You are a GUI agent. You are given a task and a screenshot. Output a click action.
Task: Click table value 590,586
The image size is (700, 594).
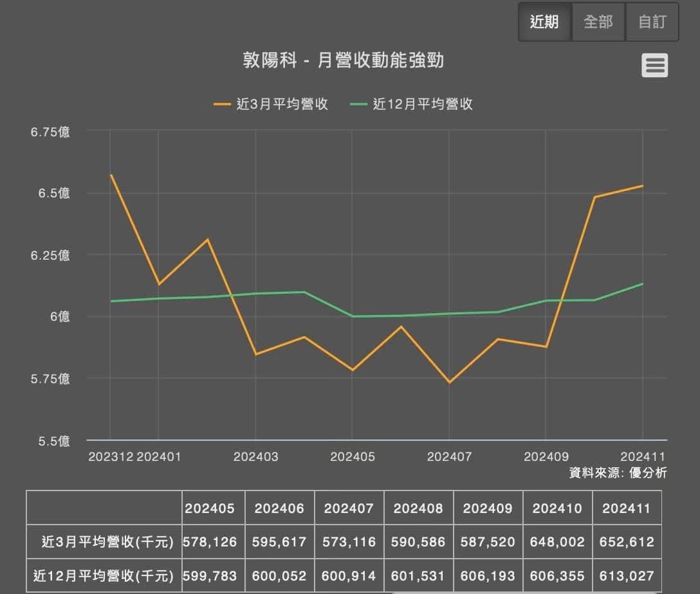[418, 542]
